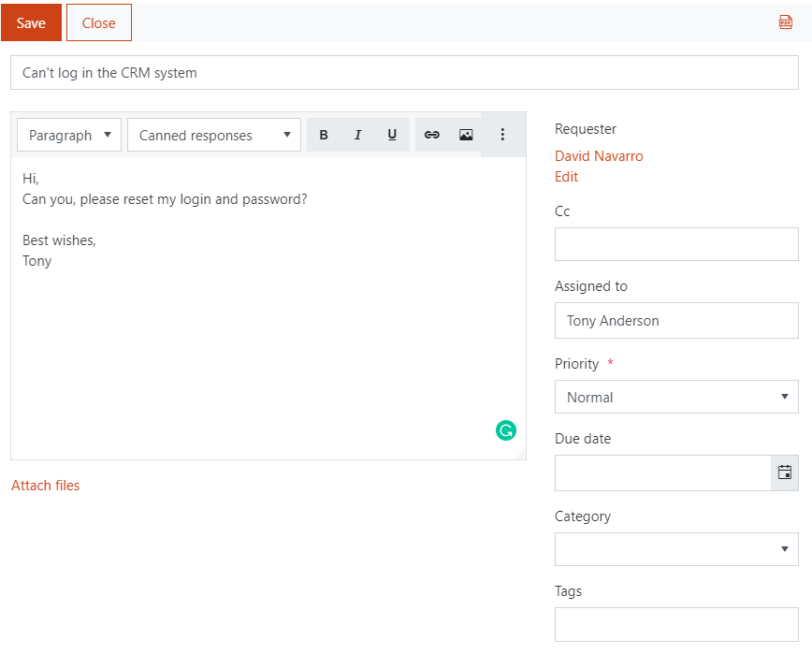Screen dimensions: 812x654
Task: Click the Close button
Action: pyautogui.click(x=99, y=22)
